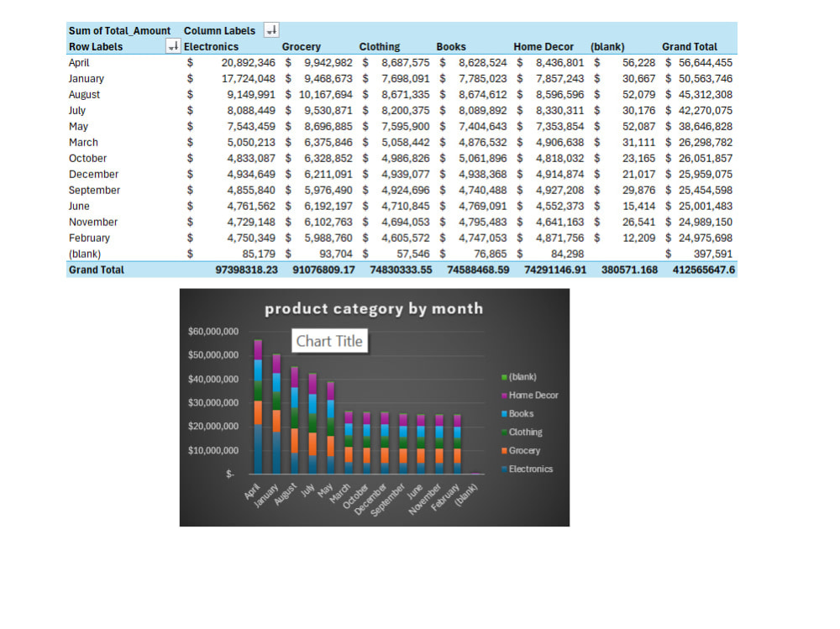Click the July row label
840x629 pixels.
pos(77,110)
